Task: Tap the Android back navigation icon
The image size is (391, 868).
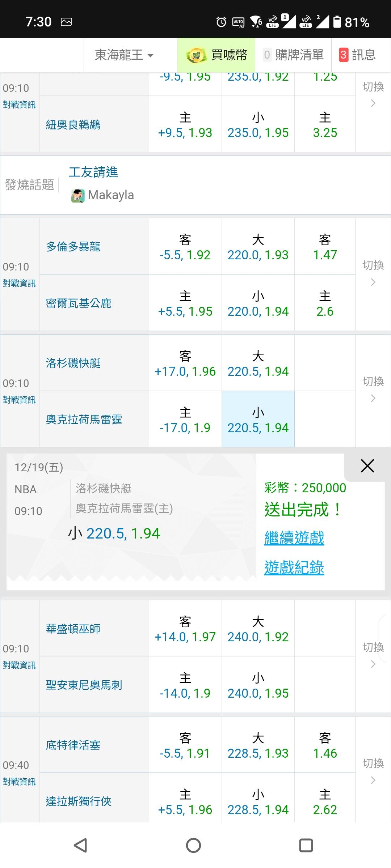Action: point(80,845)
